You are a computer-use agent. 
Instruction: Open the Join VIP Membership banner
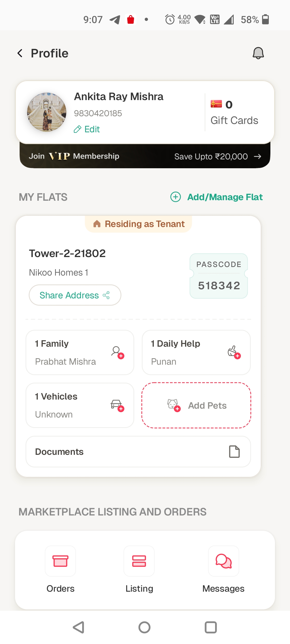(145, 156)
